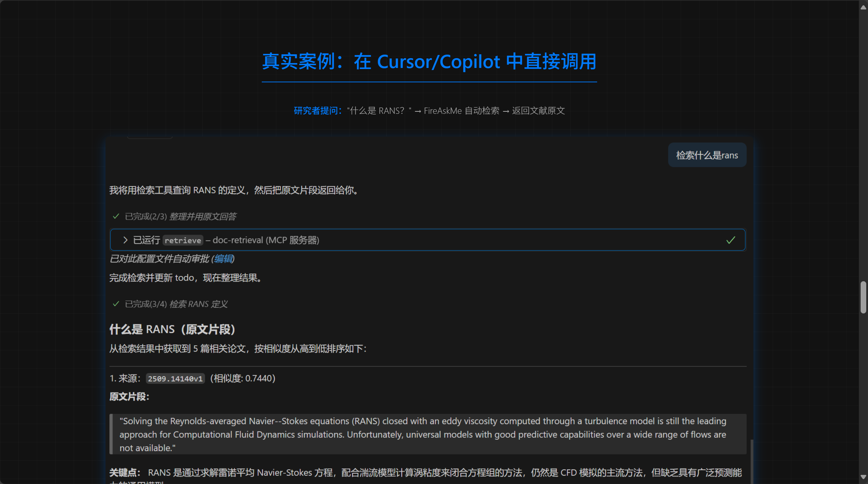
Task: Click the page scrollbar thumb
Action: [863, 297]
